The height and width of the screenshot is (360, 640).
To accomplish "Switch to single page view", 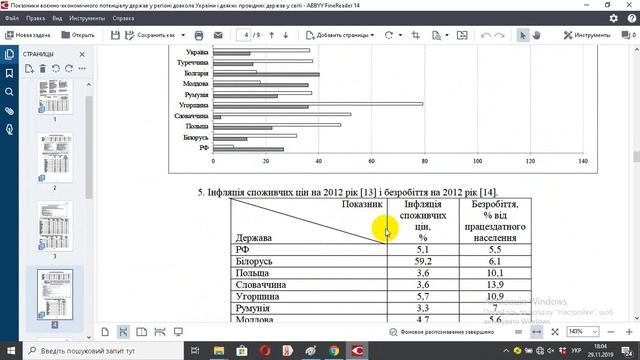I will pyautogui.click(x=105, y=332).
